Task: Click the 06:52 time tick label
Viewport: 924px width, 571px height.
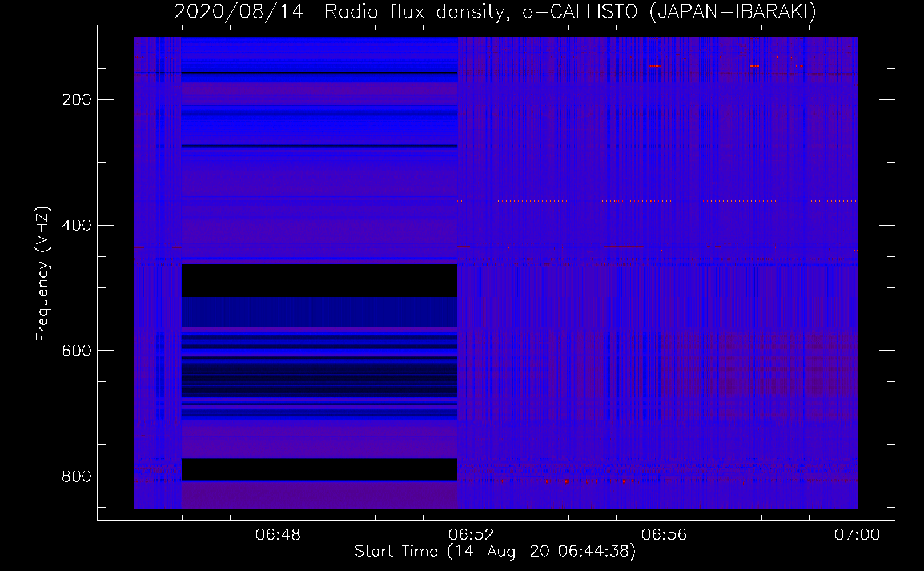Action: 471,535
